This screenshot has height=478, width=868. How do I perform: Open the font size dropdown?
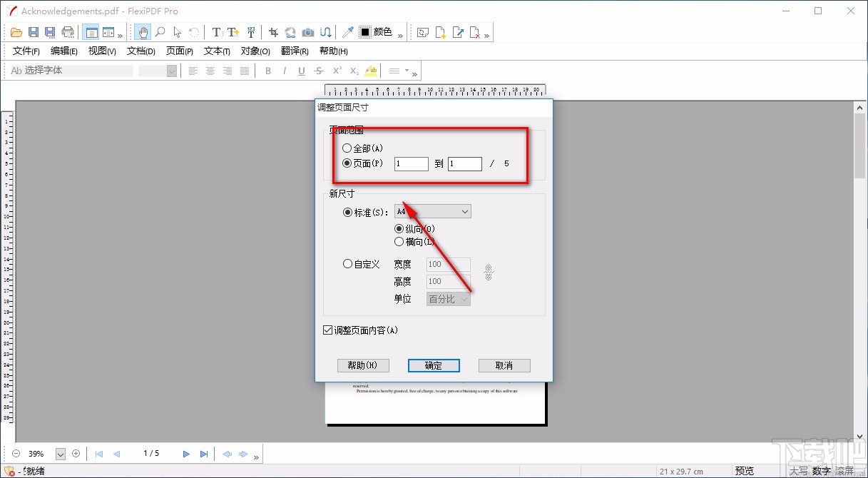[171, 71]
